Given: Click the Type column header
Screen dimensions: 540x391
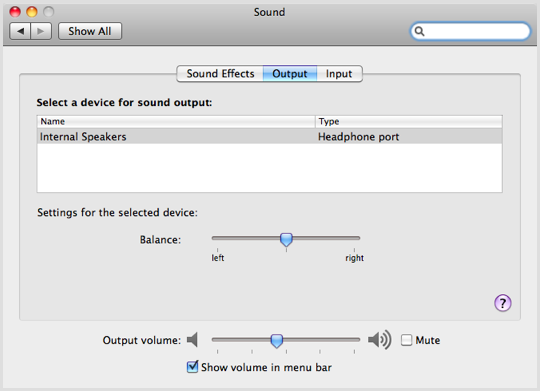Looking at the screenshot, I should (409, 122).
